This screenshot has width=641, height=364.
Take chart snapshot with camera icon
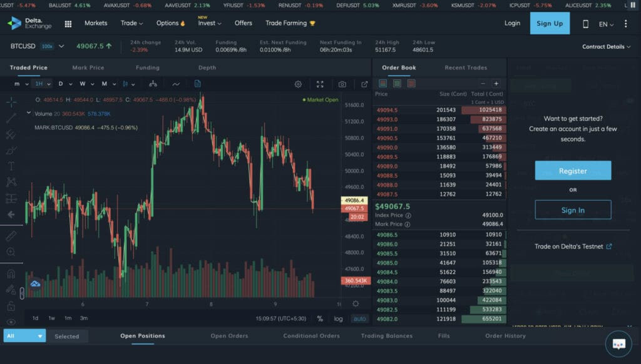coord(342,84)
